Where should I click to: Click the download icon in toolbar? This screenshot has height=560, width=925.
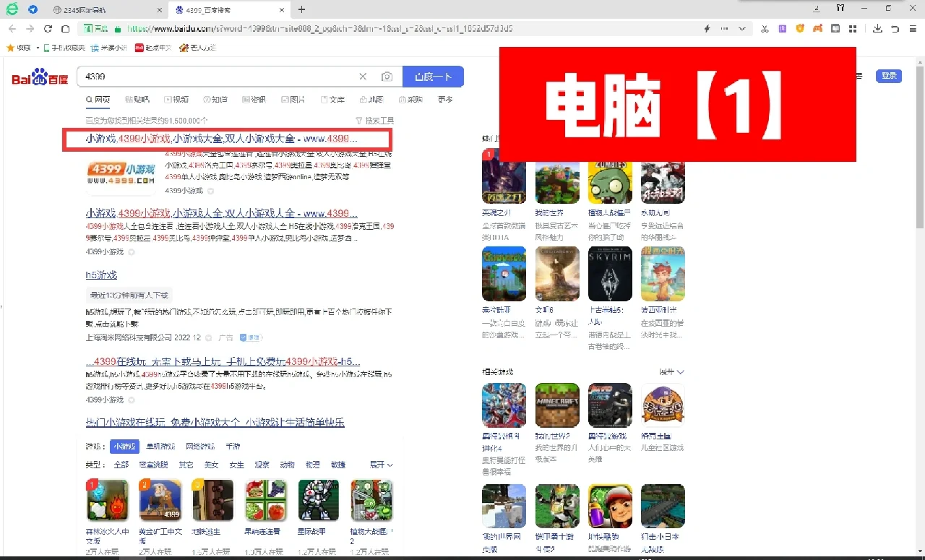877,29
